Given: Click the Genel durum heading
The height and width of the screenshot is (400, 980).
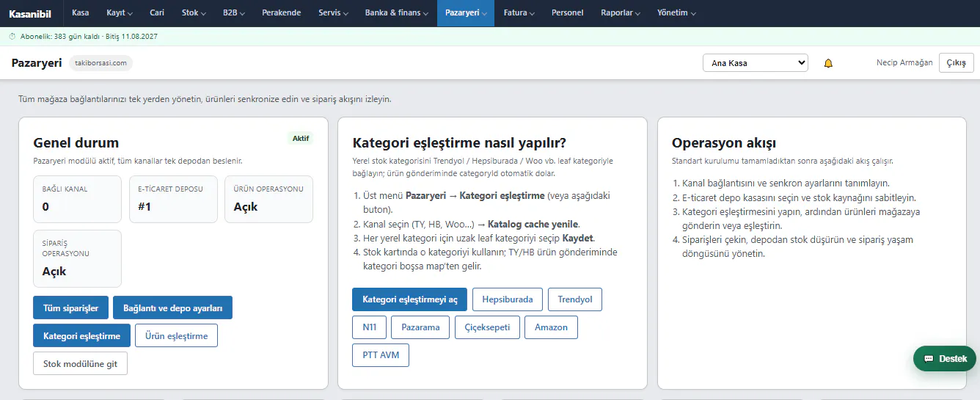Looking at the screenshot, I should (76, 142).
